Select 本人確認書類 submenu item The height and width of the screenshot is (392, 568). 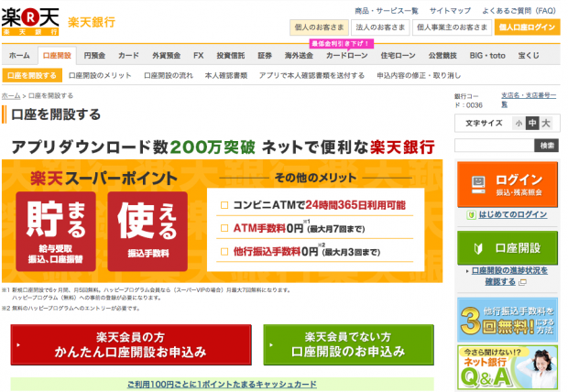click(x=226, y=76)
